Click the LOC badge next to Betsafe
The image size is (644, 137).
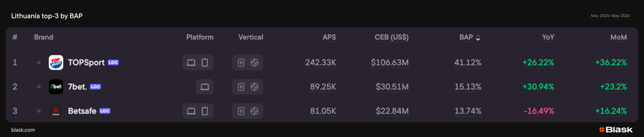tap(105, 111)
